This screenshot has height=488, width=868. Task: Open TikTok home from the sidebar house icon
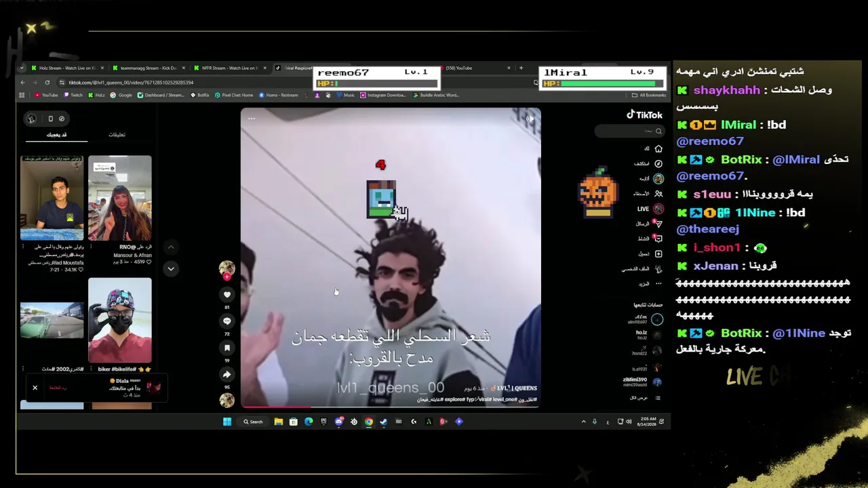click(658, 148)
